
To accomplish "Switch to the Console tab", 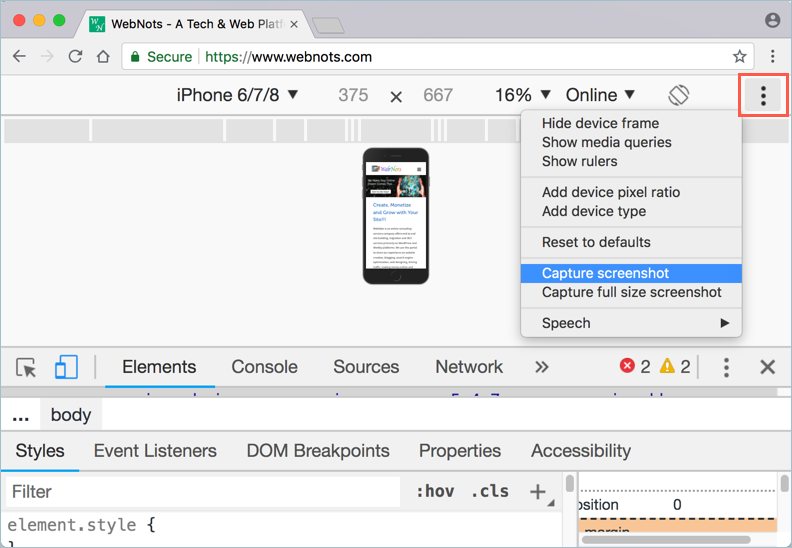I will 264,367.
